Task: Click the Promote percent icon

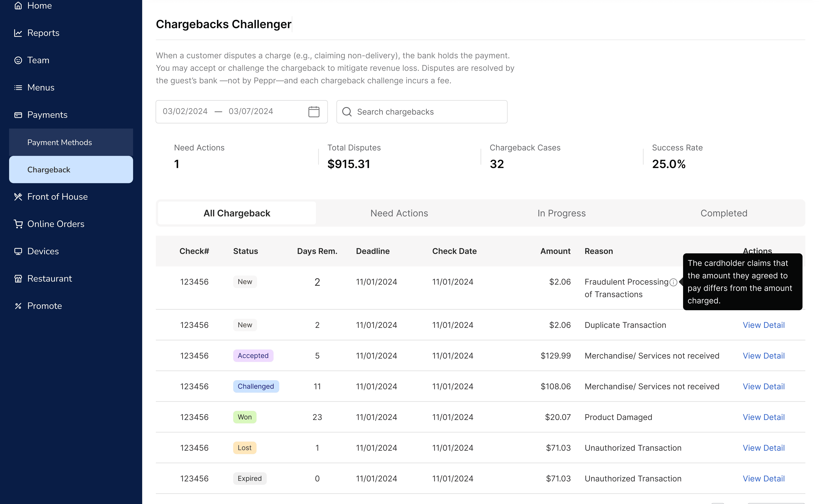Action: pyautogui.click(x=18, y=306)
